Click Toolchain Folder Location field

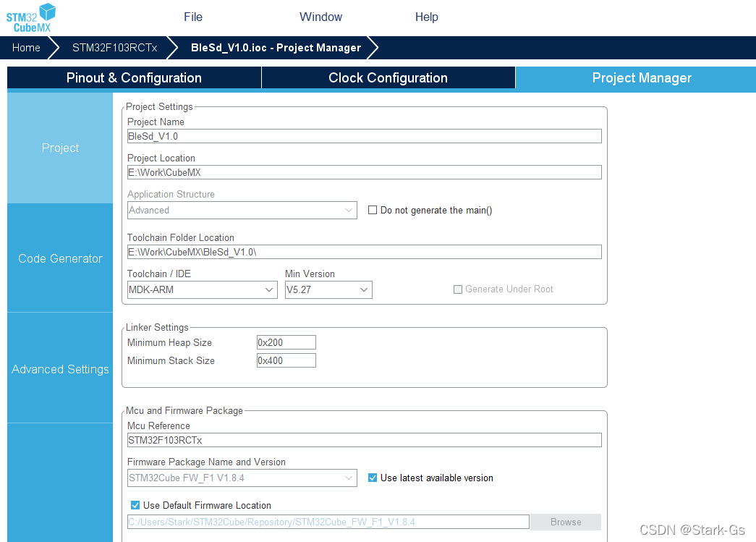(x=364, y=252)
